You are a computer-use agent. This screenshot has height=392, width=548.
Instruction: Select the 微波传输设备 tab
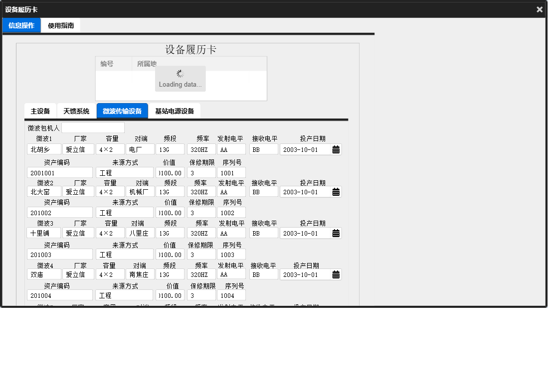pyautogui.click(x=122, y=111)
